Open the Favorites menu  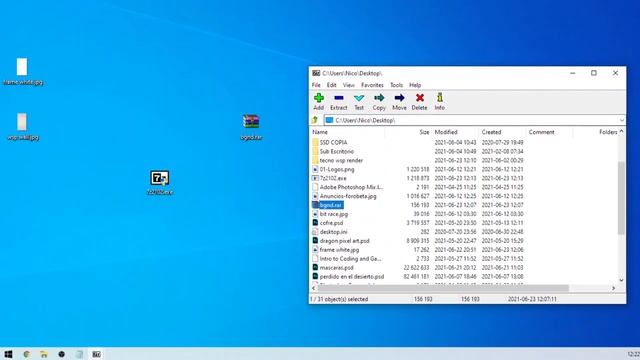pos(372,85)
